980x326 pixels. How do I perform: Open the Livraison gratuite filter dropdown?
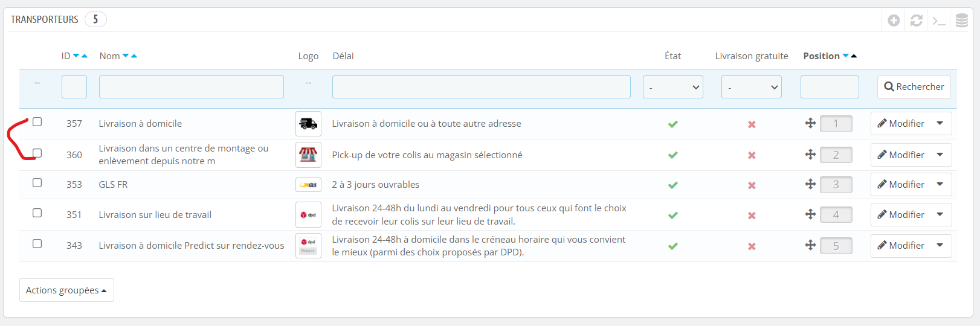pyautogui.click(x=752, y=87)
